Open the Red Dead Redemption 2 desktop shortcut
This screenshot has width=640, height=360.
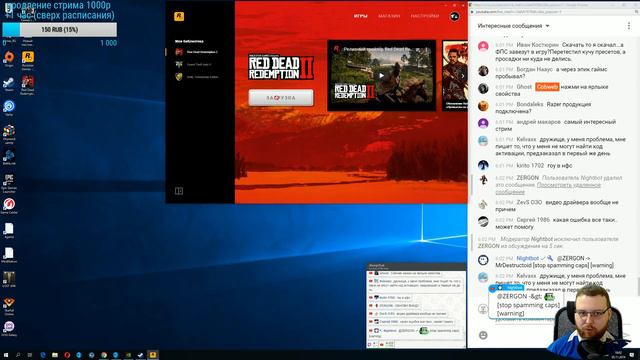click(x=28, y=85)
